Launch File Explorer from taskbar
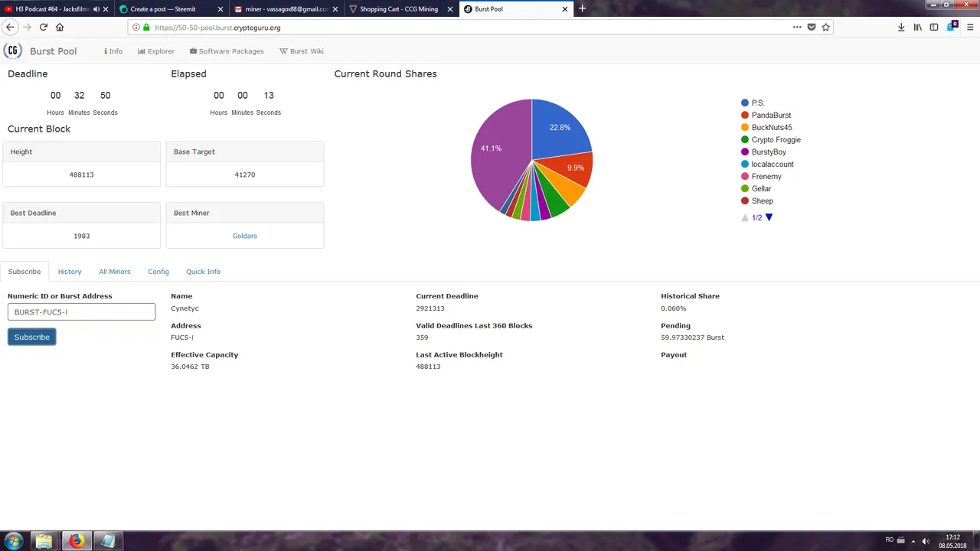Screen dimensions: 980x551 point(44,542)
